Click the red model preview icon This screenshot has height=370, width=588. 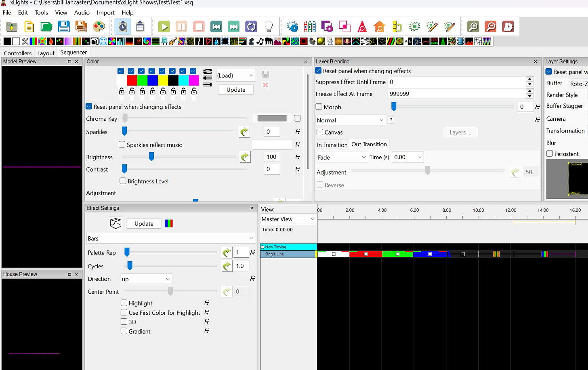[x=362, y=27]
